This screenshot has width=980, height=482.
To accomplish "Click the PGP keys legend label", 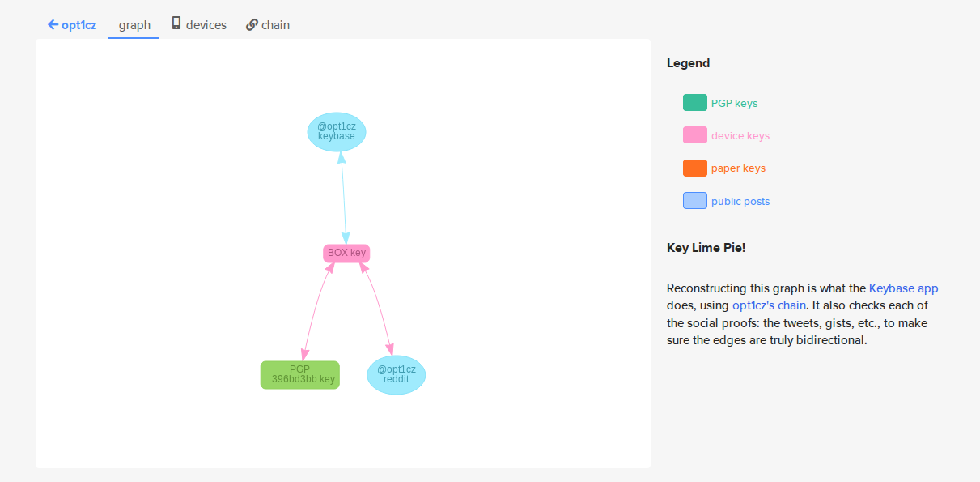I will (734, 104).
